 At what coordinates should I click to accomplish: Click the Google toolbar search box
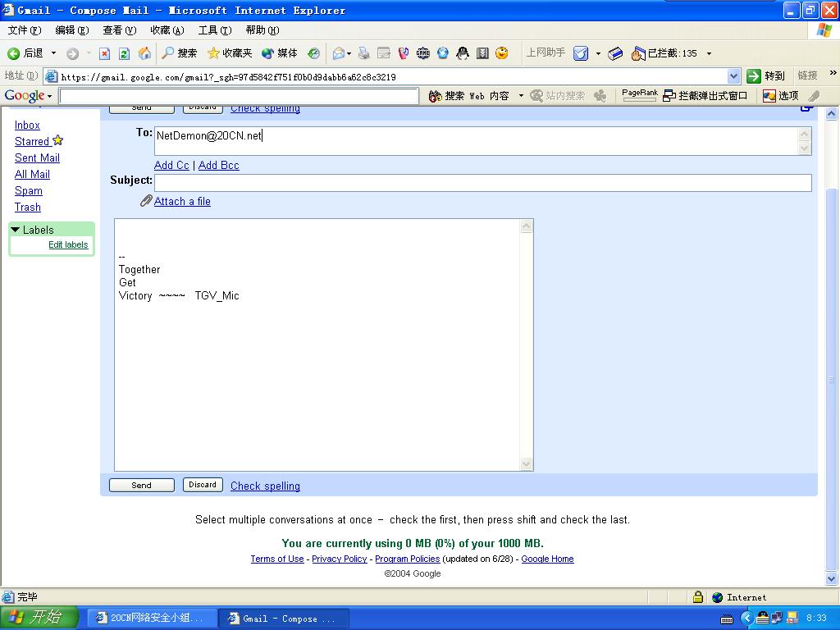tap(239, 96)
